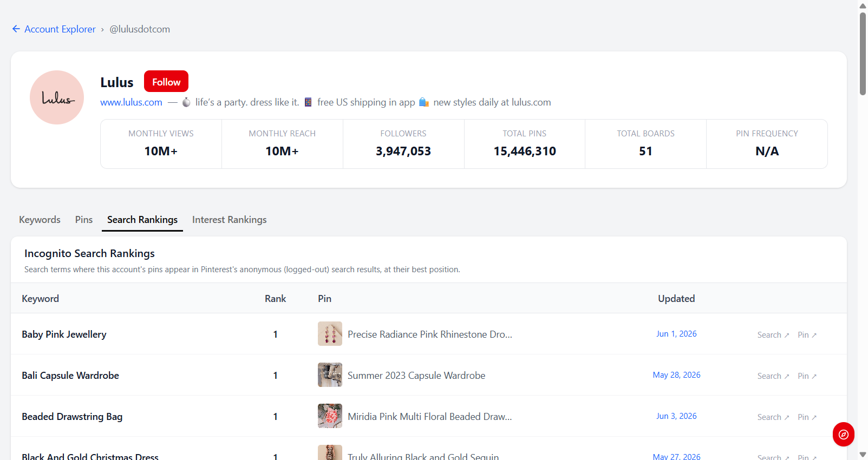The width and height of the screenshot is (868, 460).
Task: Open Search link for Bali Capsule Wardrobe
Action: coord(773,376)
